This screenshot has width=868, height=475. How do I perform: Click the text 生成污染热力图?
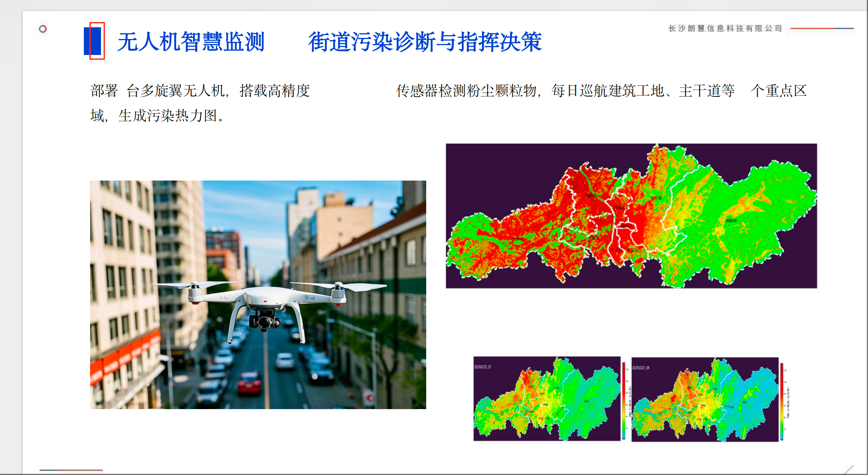pyautogui.click(x=167, y=116)
